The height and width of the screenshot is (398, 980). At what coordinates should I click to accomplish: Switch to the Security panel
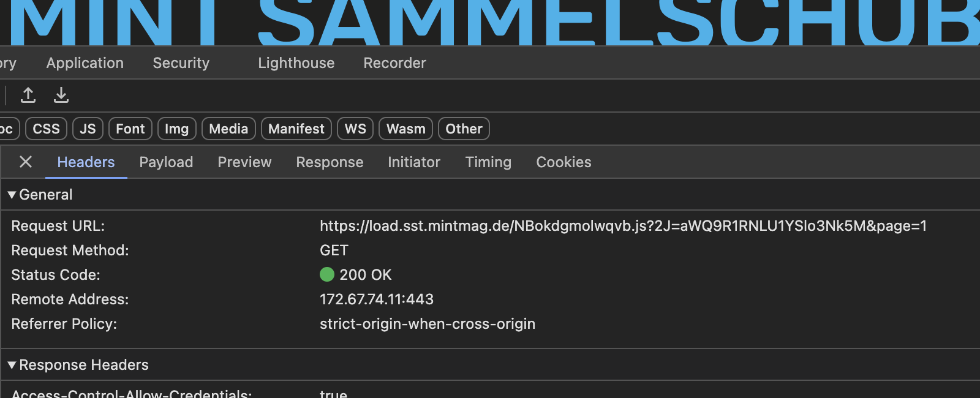181,63
